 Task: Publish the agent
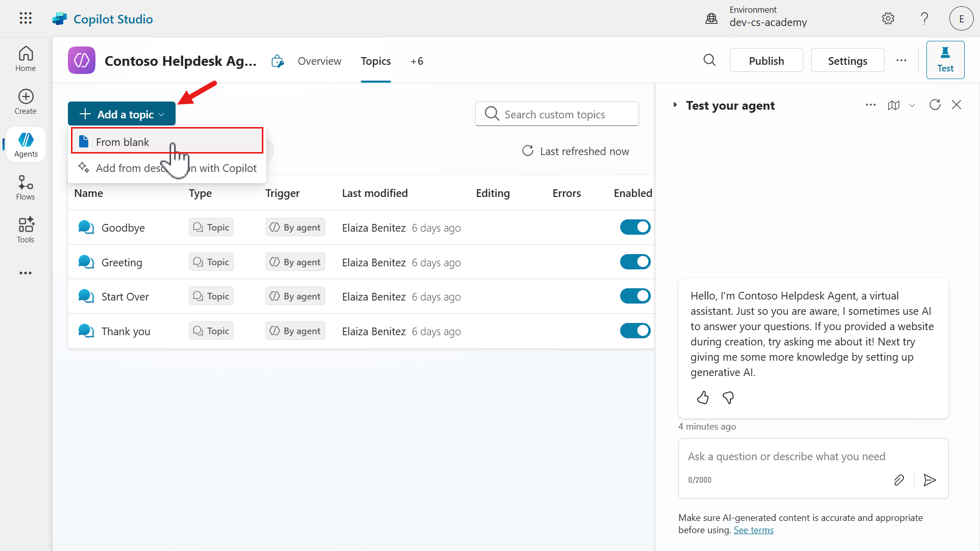(x=766, y=60)
